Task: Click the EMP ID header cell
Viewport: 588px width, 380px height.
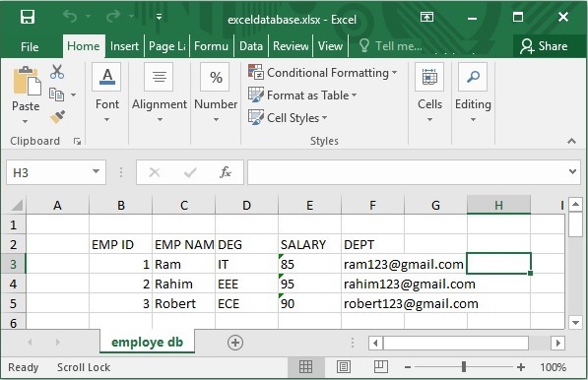Action: (121, 244)
